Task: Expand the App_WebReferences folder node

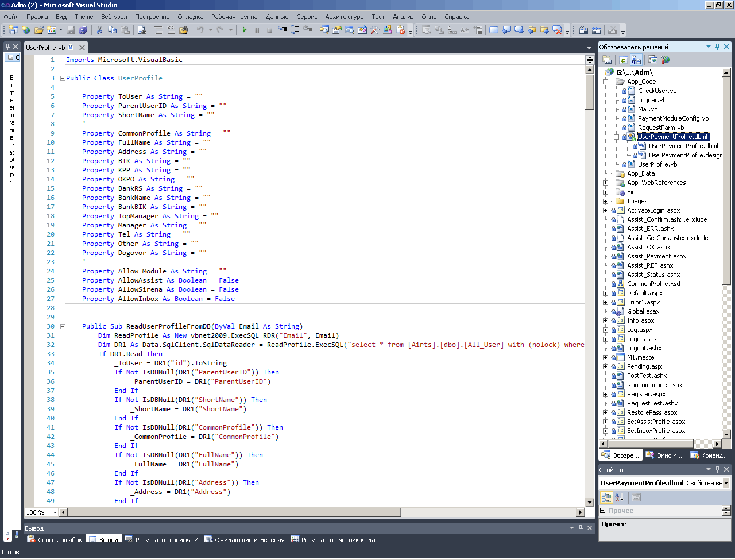Action: (605, 183)
